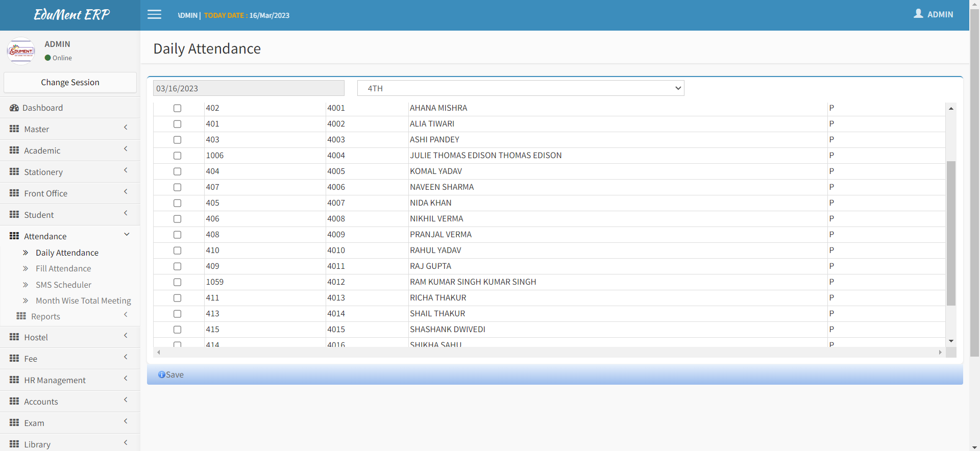The height and width of the screenshot is (451, 980).
Task: Check the box for AHANA MISHRA
Action: pos(177,108)
